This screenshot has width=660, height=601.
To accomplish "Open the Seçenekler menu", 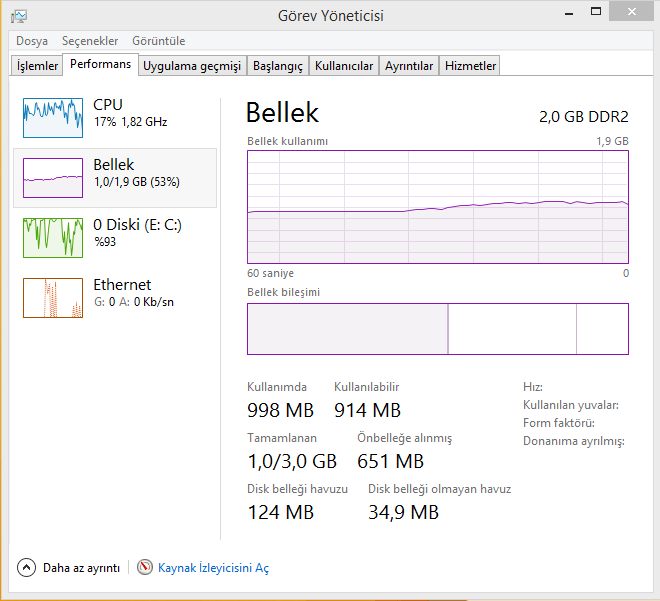I will (90, 41).
